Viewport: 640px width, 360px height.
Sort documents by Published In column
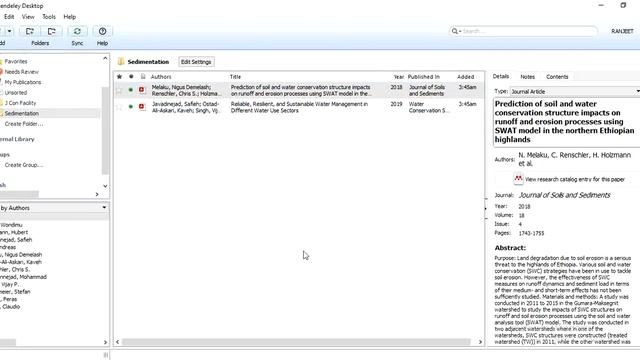tap(424, 77)
